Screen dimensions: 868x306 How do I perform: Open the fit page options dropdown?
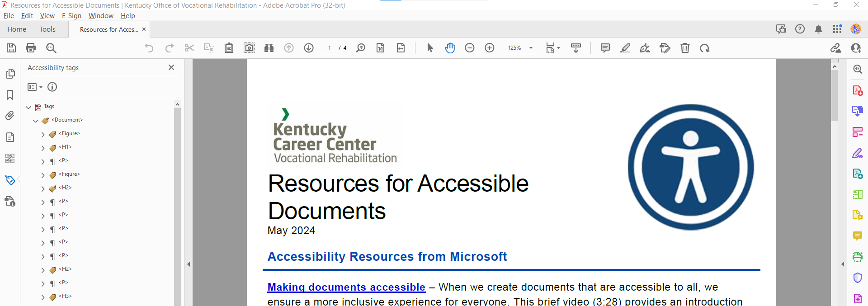coord(553,48)
